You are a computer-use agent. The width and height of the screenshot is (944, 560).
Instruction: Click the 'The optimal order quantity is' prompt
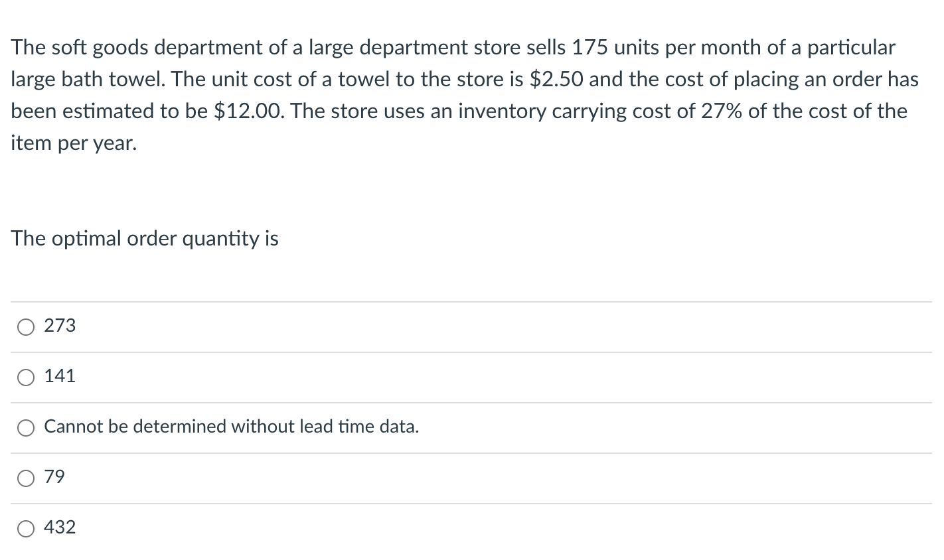[x=145, y=239]
